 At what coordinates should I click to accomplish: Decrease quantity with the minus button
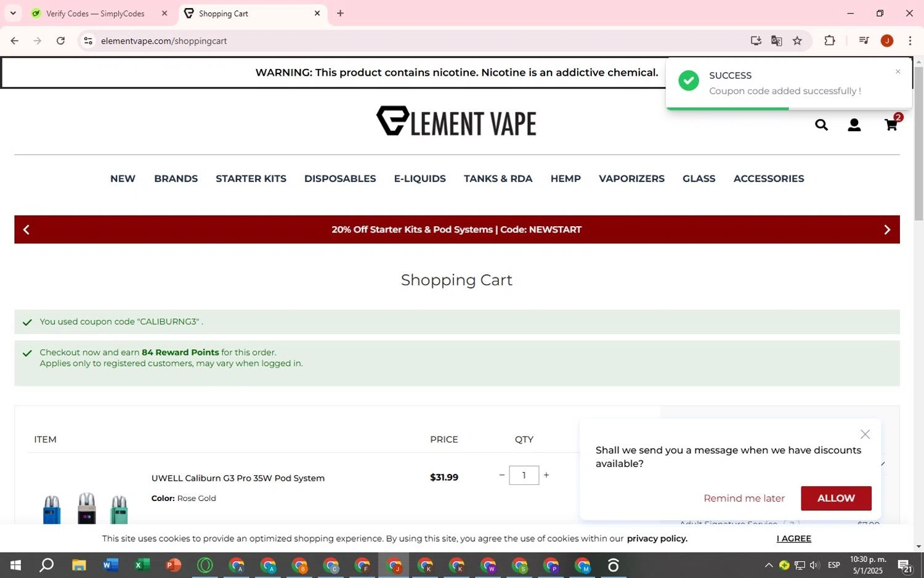click(501, 475)
